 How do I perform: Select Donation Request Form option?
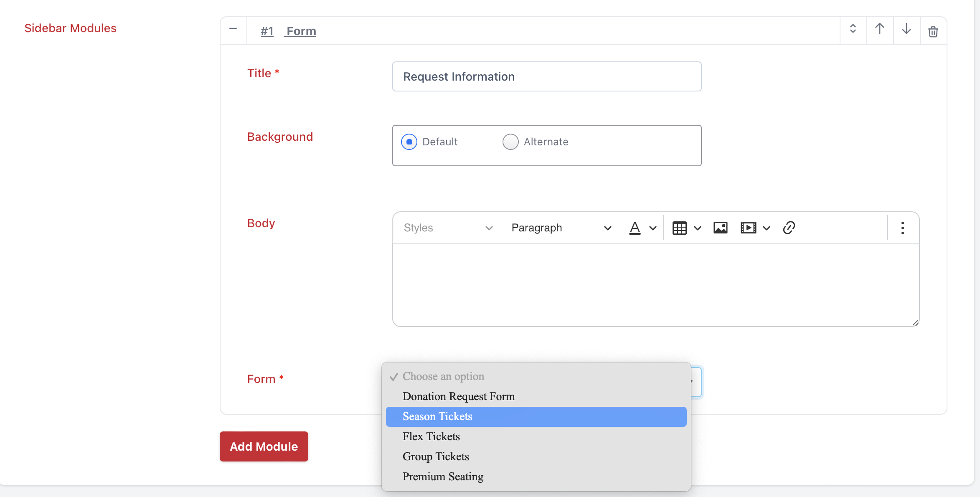[536, 397]
